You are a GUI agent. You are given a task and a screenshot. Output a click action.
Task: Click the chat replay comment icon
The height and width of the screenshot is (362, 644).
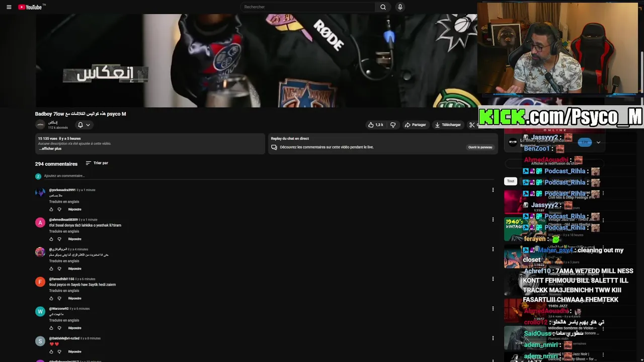(x=274, y=147)
